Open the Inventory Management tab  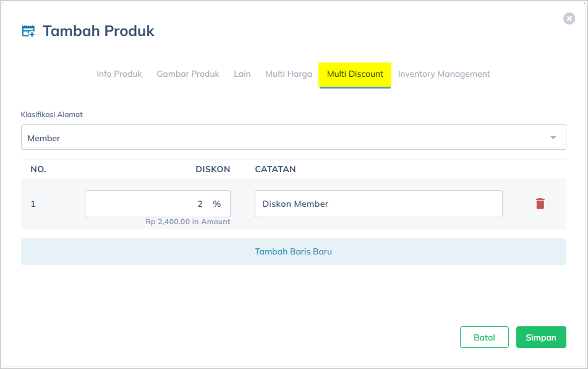(444, 74)
